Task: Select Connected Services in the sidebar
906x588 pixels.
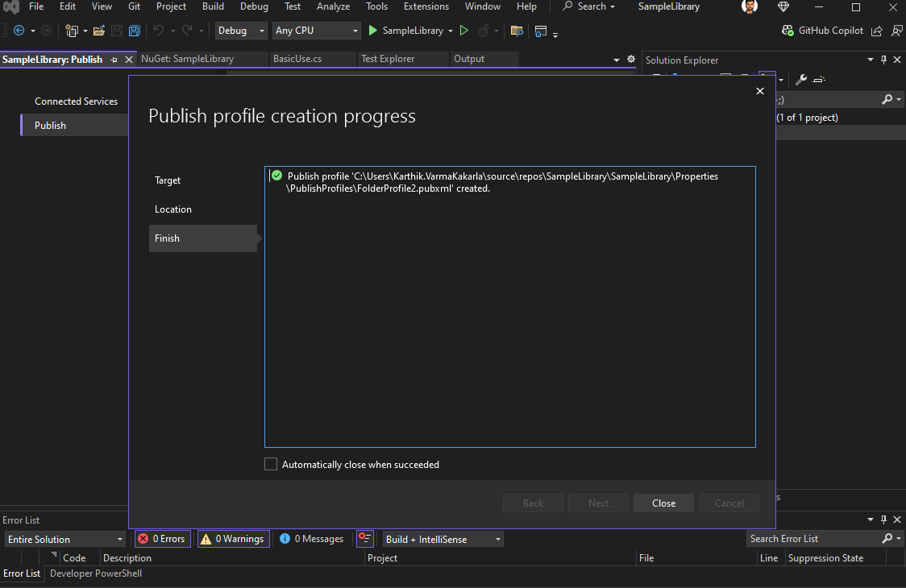Action: pos(77,101)
